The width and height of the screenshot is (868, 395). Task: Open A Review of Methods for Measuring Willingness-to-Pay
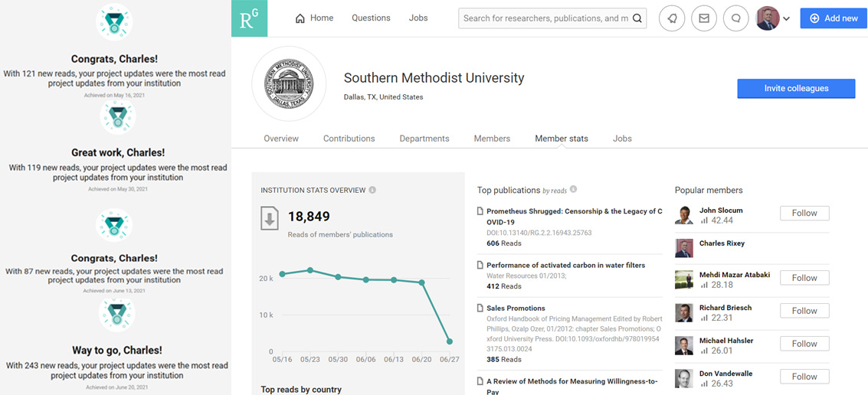tap(574, 386)
